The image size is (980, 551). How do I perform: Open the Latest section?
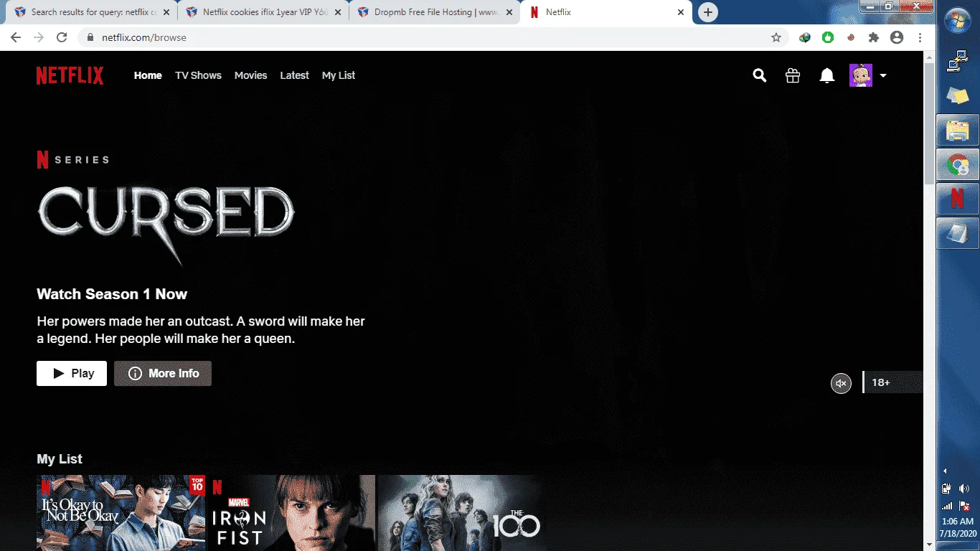pyautogui.click(x=294, y=75)
